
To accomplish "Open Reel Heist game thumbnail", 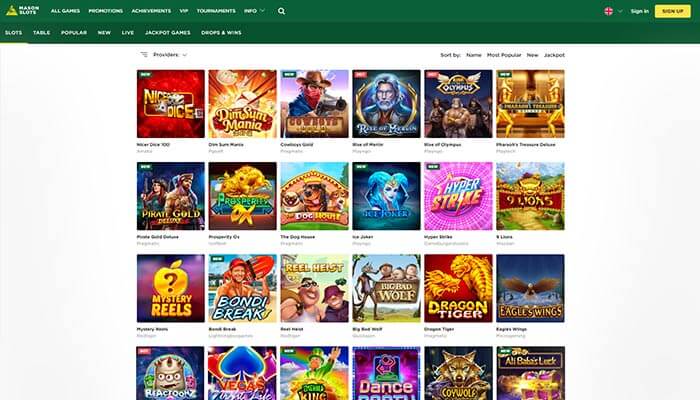I will [314, 288].
